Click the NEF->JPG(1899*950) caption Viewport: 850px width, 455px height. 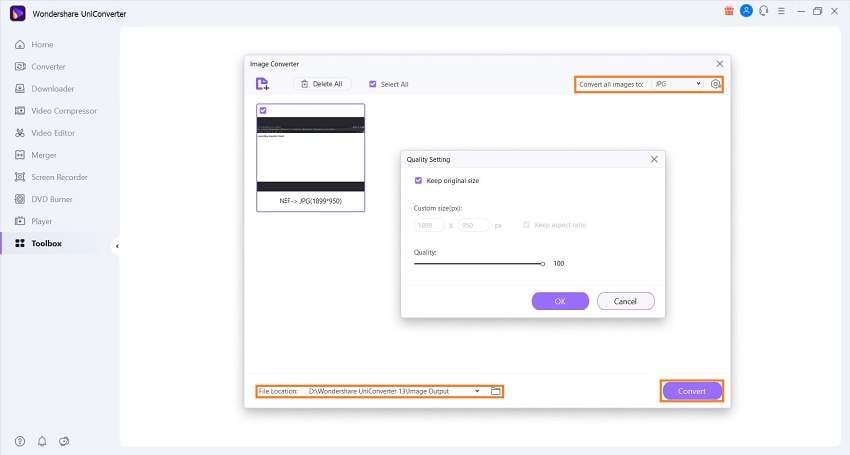311,201
